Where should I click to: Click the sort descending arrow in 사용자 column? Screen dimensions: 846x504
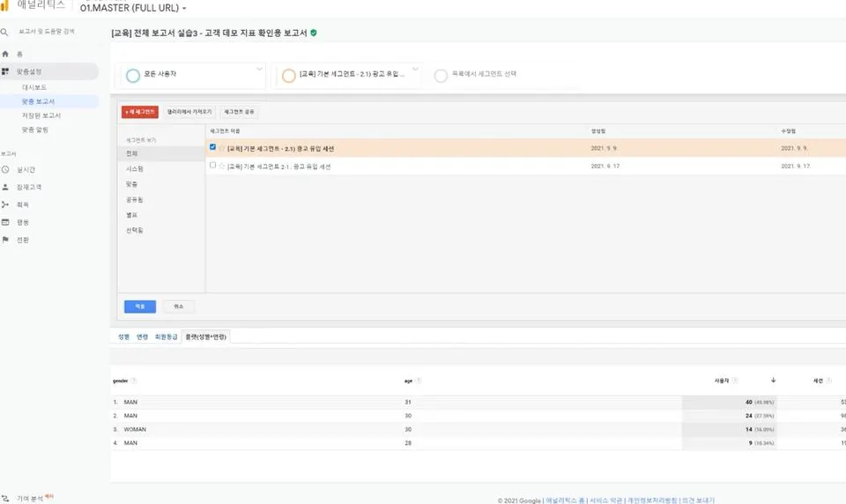click(773, 380)
